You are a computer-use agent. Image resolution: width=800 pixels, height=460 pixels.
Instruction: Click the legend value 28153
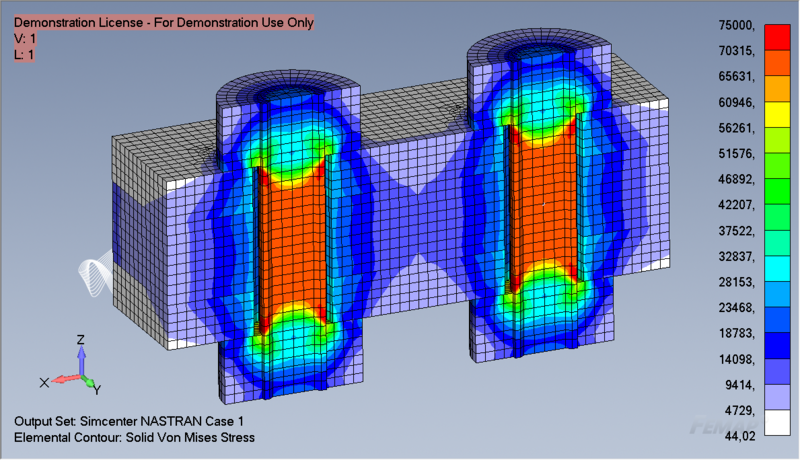tap(736, 282)
